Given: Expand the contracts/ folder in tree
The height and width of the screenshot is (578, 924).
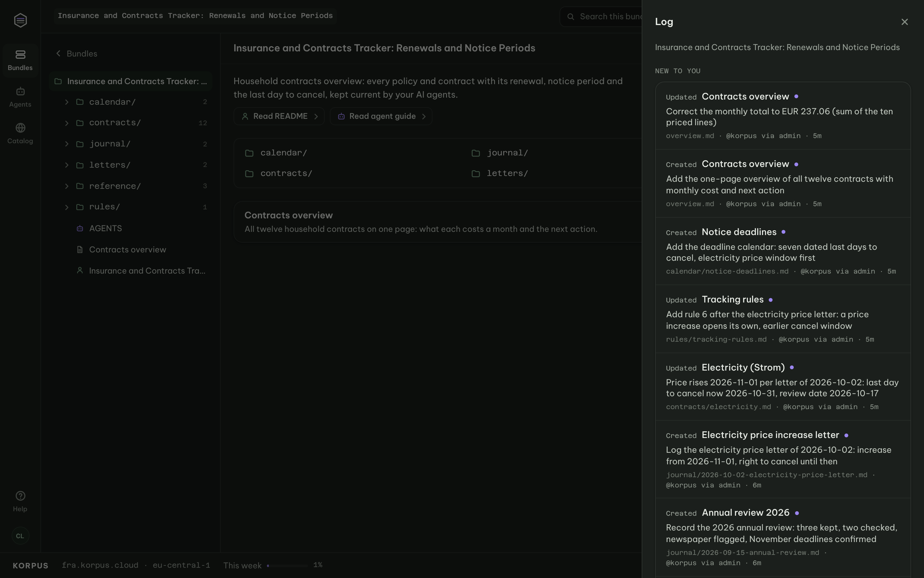Looking at the screenshot, I should pos(67,123).
